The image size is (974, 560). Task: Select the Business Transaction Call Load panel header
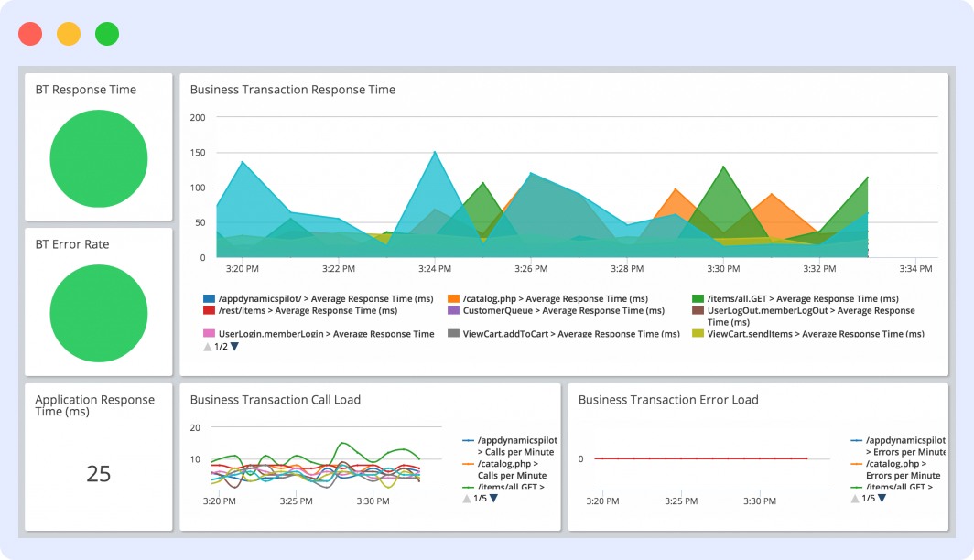click(275, 400)
